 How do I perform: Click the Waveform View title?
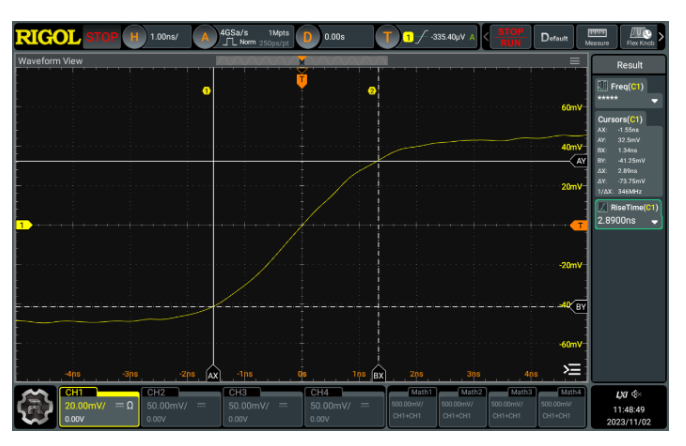click(50, 61)
